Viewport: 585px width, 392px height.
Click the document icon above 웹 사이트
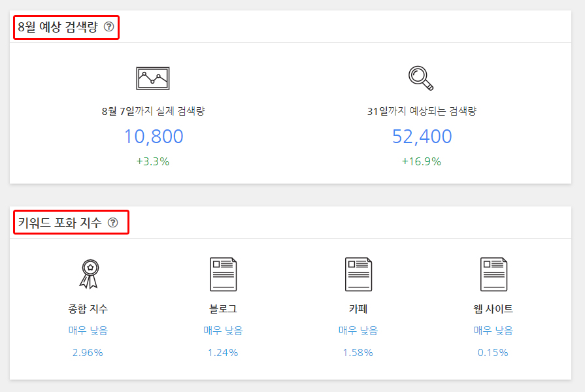493,274
